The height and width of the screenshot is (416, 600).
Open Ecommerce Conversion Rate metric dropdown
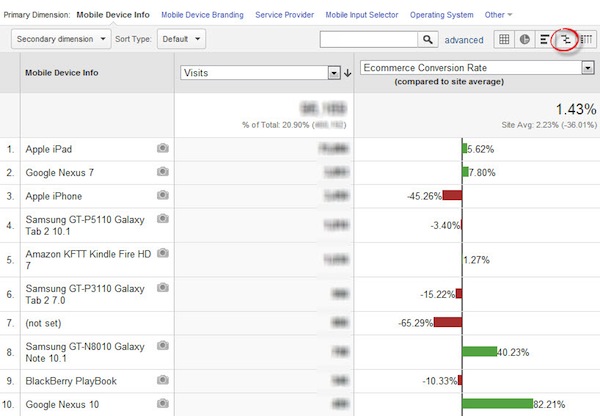477,68
